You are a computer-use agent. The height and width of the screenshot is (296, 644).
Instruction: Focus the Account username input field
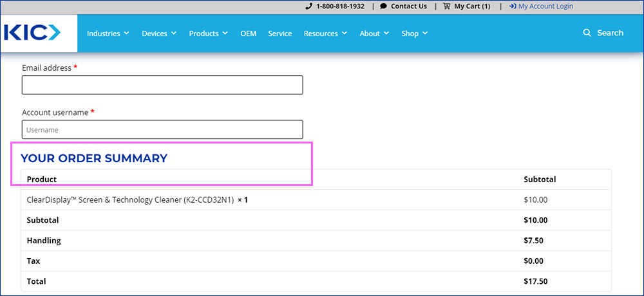tap(162, 129)
